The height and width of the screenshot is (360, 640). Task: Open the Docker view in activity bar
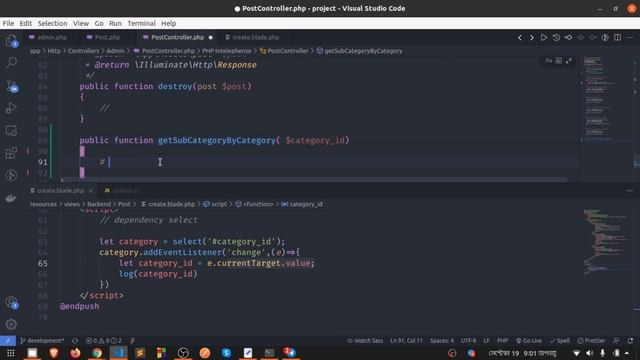[11, 198]
